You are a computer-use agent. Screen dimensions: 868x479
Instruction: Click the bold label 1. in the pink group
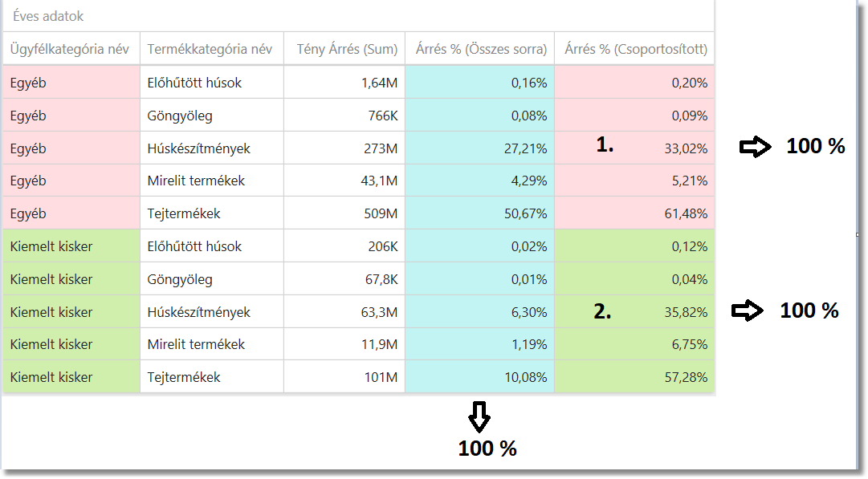(x=605, y=145)
